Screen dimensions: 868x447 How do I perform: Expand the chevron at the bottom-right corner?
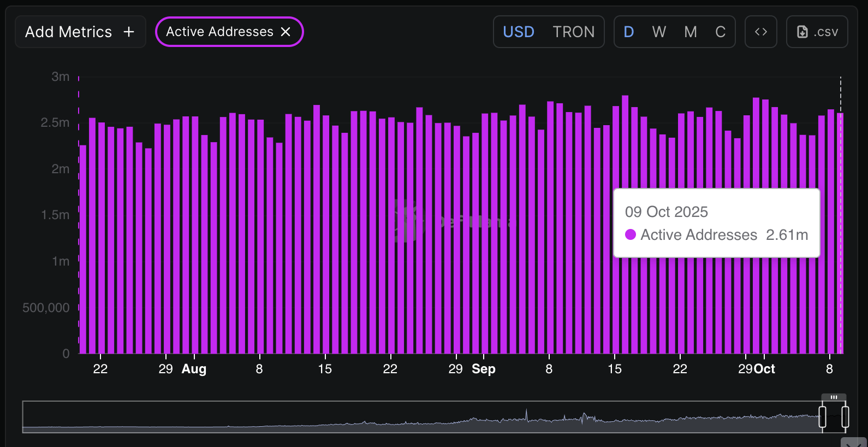853,443
